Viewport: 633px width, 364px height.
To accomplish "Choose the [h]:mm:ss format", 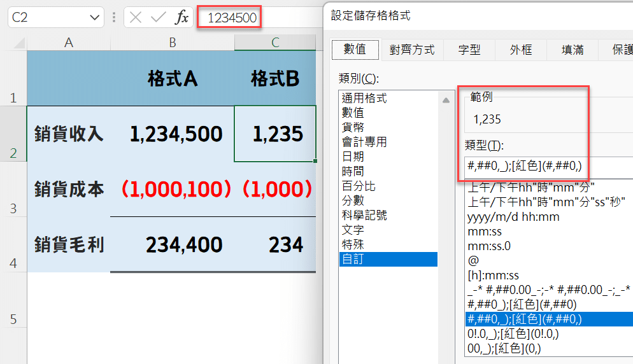I will 549,276.
